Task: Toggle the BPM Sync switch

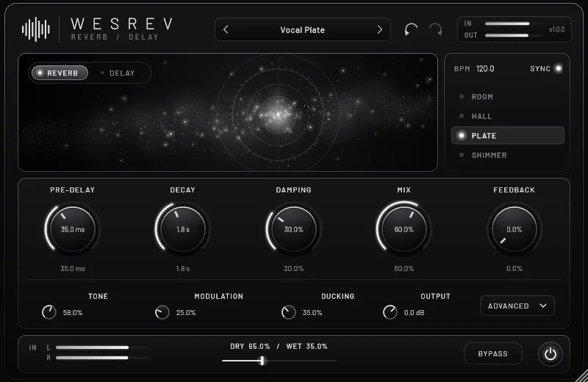Action: [558, 68]
